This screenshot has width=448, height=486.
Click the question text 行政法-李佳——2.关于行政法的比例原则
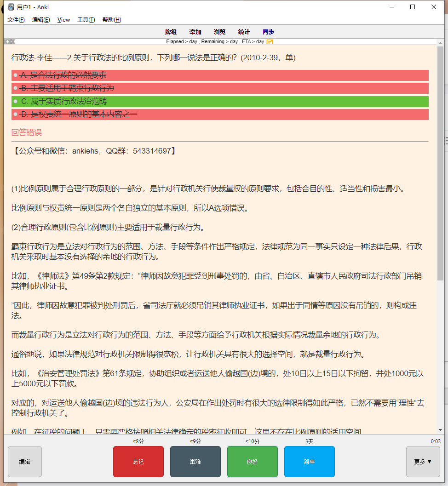pyautogui.click(x=154, y=57)
